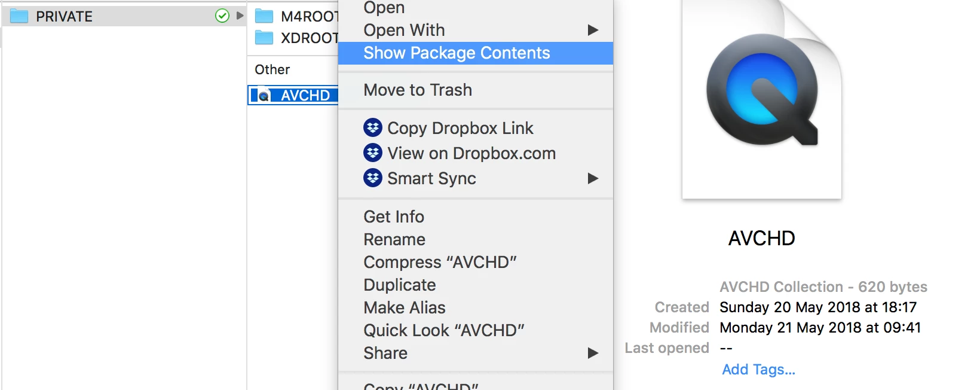Choose Compress "AVCHD"
The image size is (980, 390).
coord(476,262)
